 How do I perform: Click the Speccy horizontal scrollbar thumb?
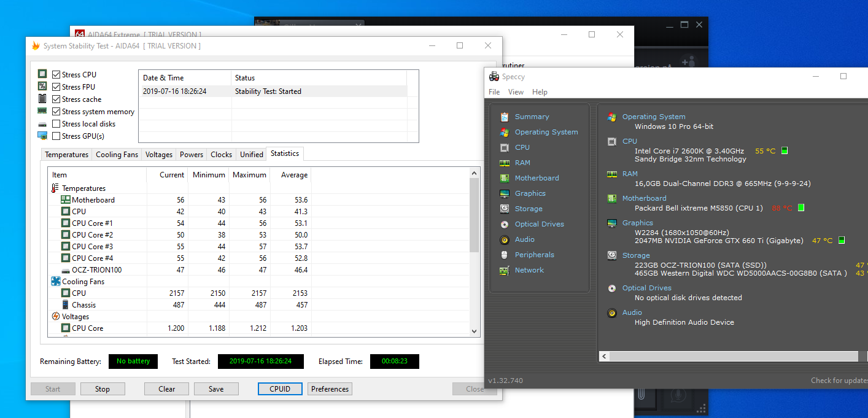tap(734, 356)
